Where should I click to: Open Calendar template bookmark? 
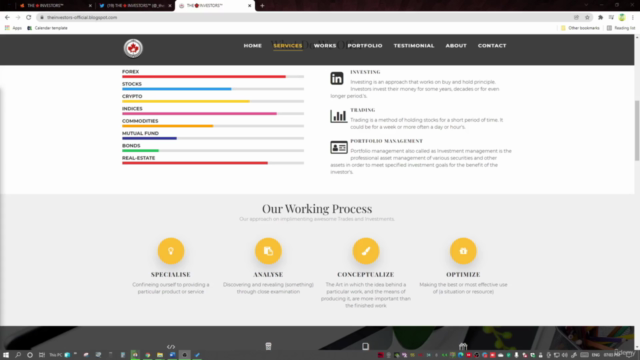click(x=47, y=28)
